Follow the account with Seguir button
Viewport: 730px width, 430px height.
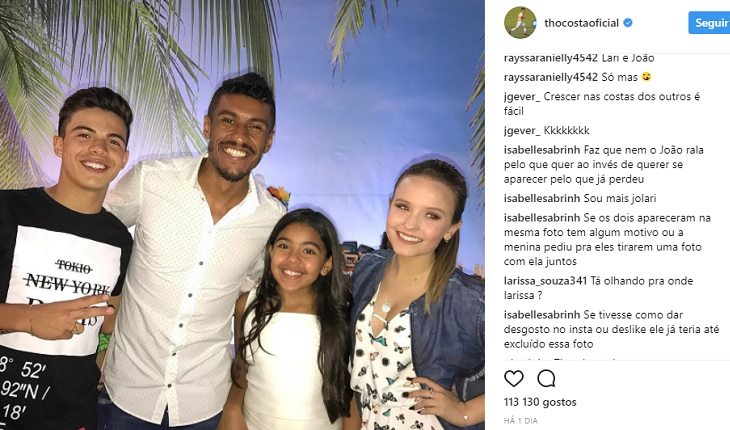(710, 23)
